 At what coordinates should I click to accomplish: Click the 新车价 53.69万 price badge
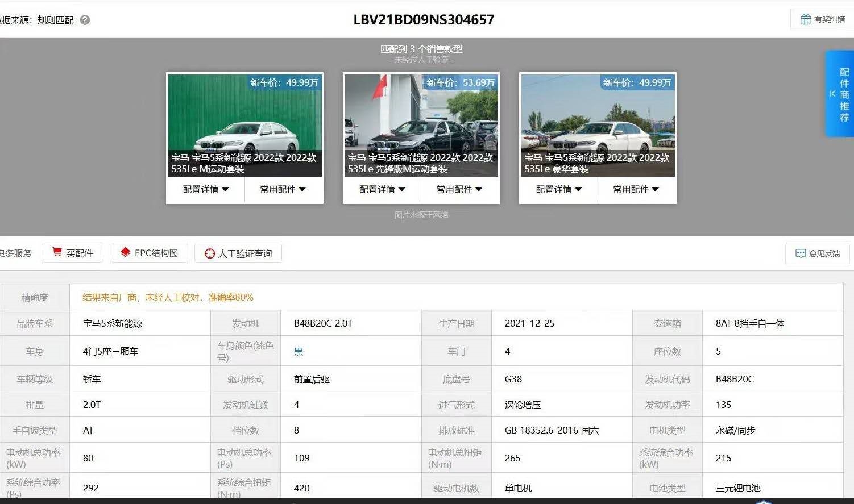coord(461,83)
